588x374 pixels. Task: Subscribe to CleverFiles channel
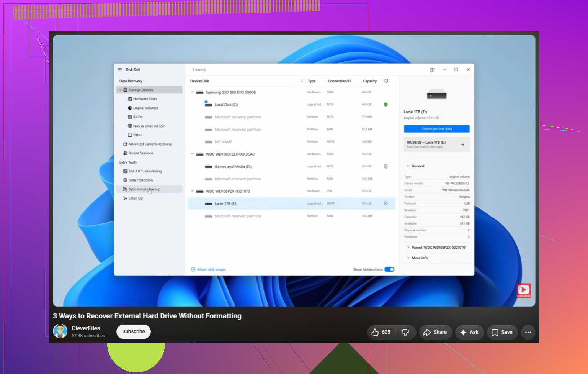(134, 331)
